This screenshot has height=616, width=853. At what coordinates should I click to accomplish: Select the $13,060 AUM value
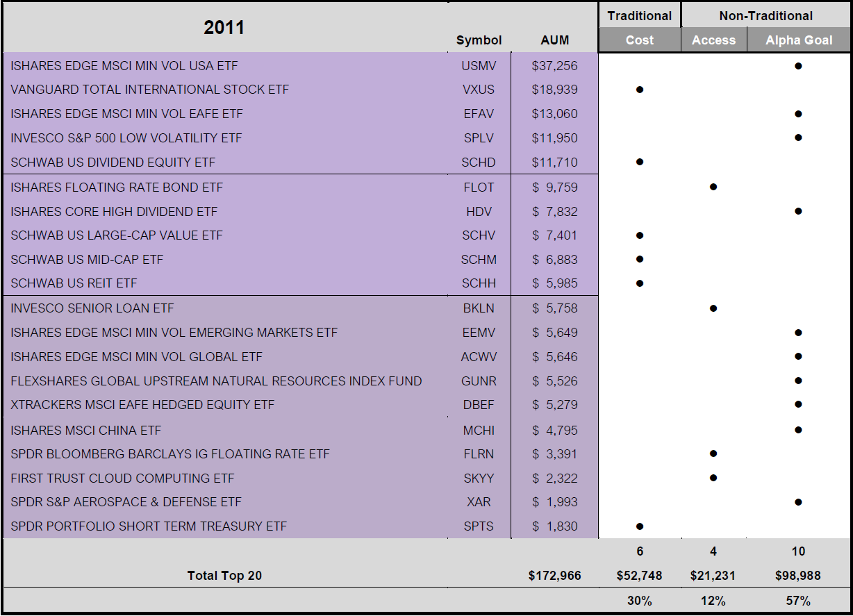[554, 114]
